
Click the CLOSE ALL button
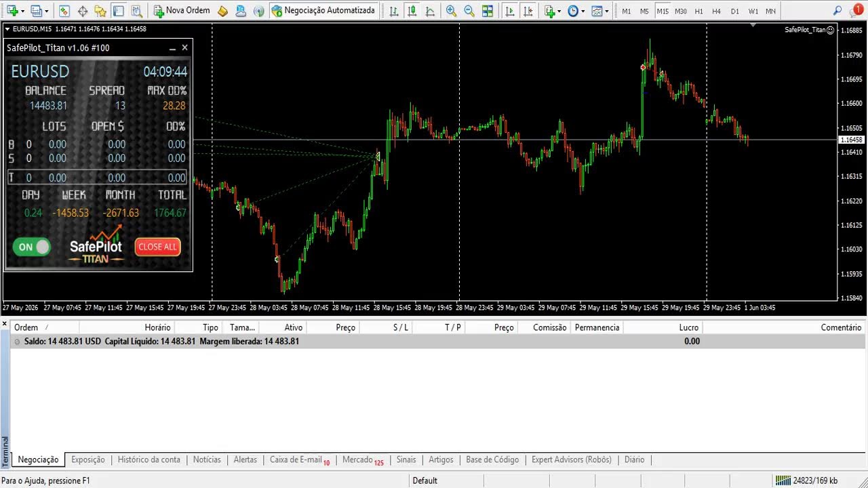point(157,247)
